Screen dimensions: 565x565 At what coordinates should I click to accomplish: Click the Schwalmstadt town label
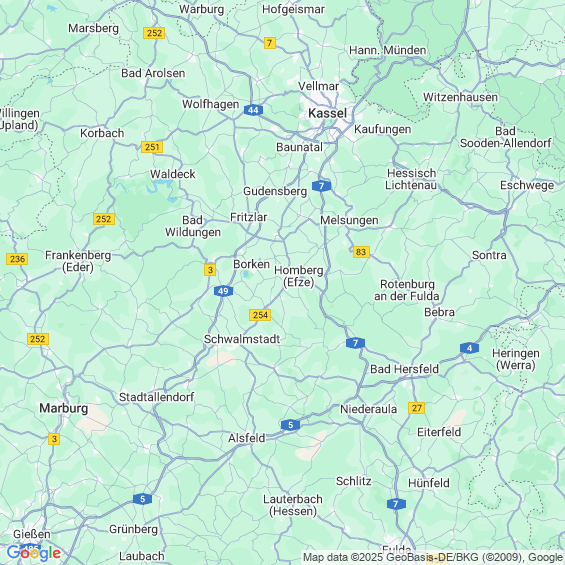click(x=242, y=339)
